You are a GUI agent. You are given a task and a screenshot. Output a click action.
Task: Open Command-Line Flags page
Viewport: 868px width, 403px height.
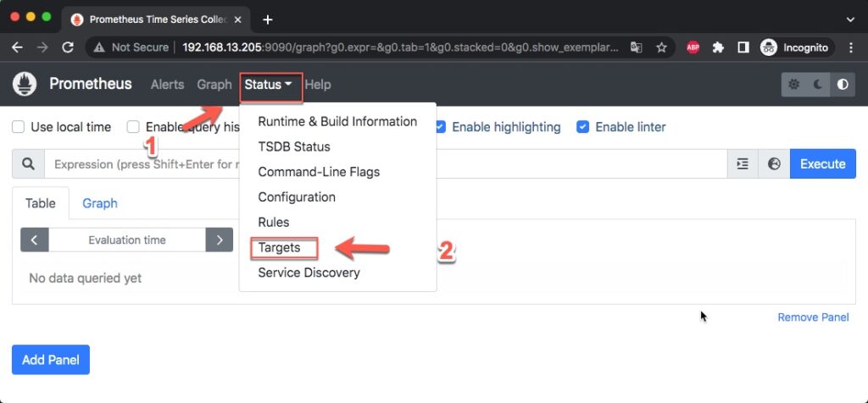[337, 172]
